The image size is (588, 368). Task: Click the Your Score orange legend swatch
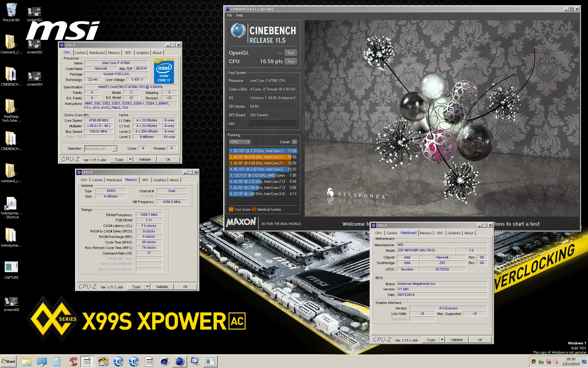tap(231, 209)
